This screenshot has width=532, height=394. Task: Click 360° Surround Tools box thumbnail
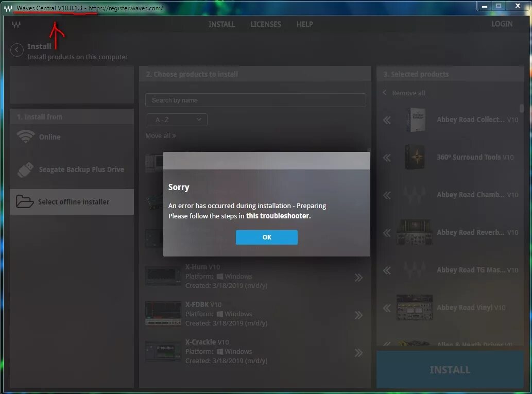coord(415,157)
